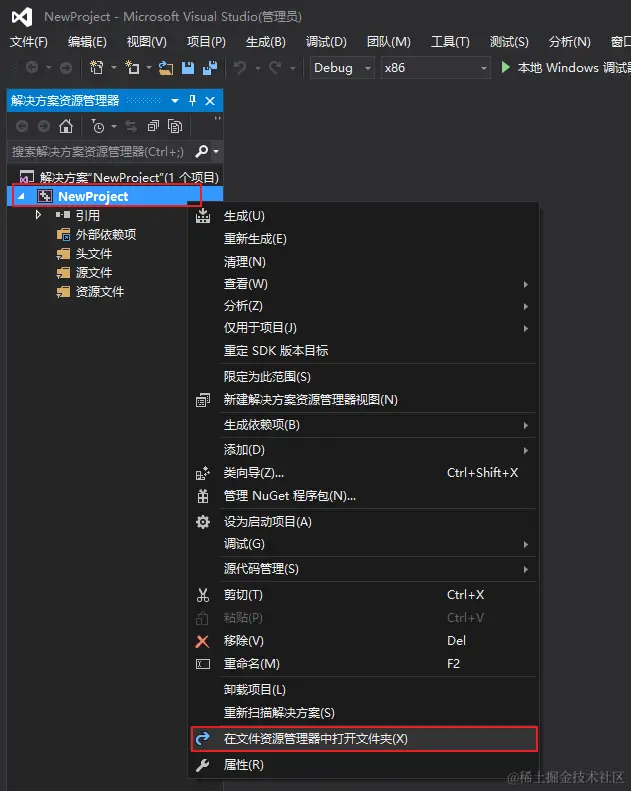Image resolution: width=631 pixels, height=791 pixels.
Task: Open the x86 platform dropdown
Action: point(435,68)
